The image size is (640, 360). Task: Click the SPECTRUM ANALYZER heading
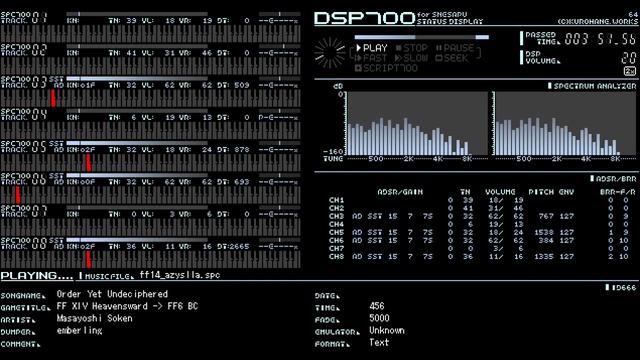pos(592,86)
